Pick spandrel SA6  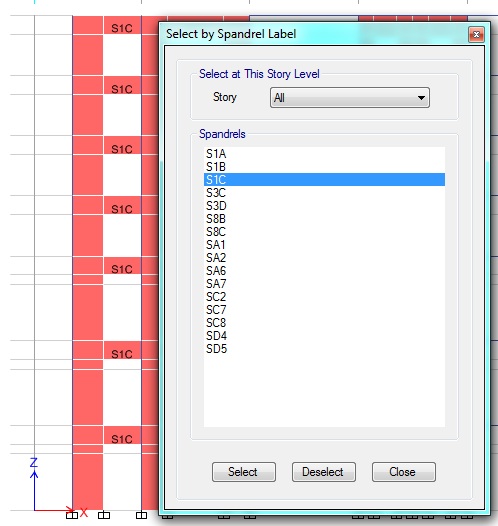[x=324, y=271]
